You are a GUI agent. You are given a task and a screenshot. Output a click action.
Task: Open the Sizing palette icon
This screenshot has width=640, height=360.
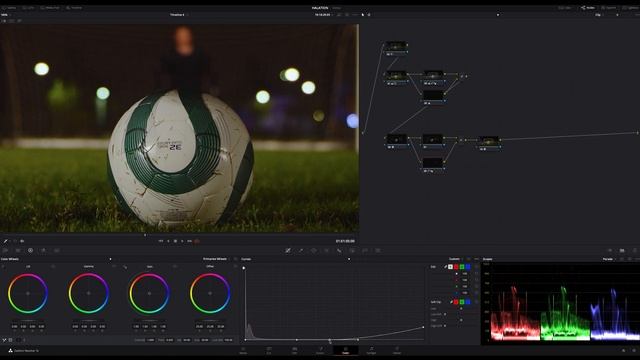pos(378,250)
